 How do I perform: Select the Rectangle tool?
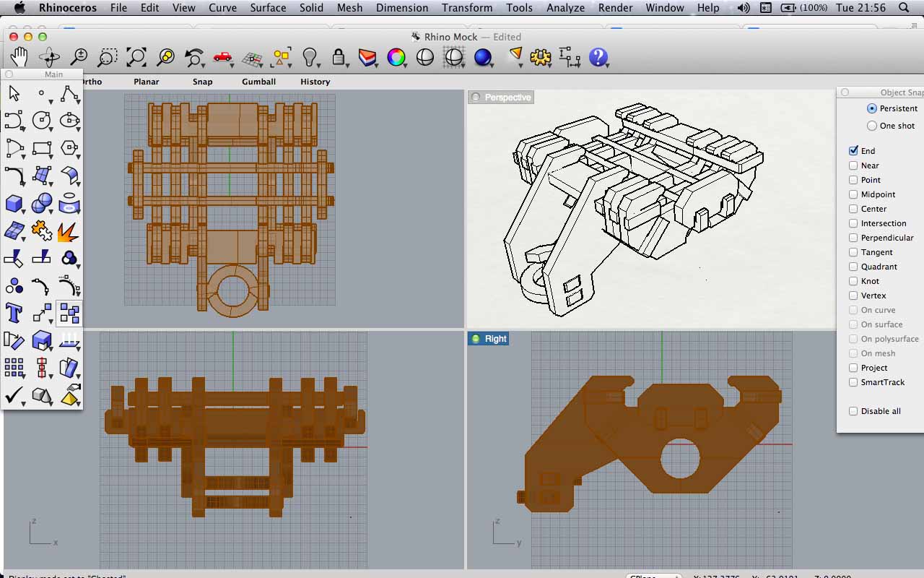tap(42, 148)
